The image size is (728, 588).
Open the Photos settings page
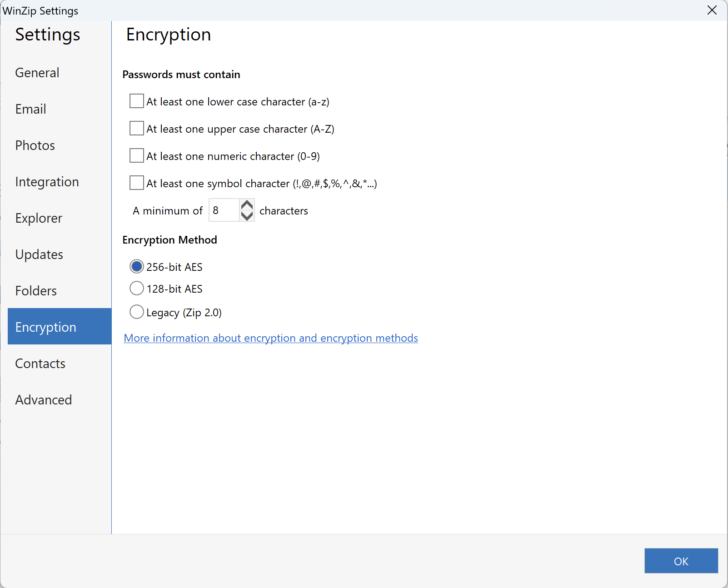[x=35, y=145]
